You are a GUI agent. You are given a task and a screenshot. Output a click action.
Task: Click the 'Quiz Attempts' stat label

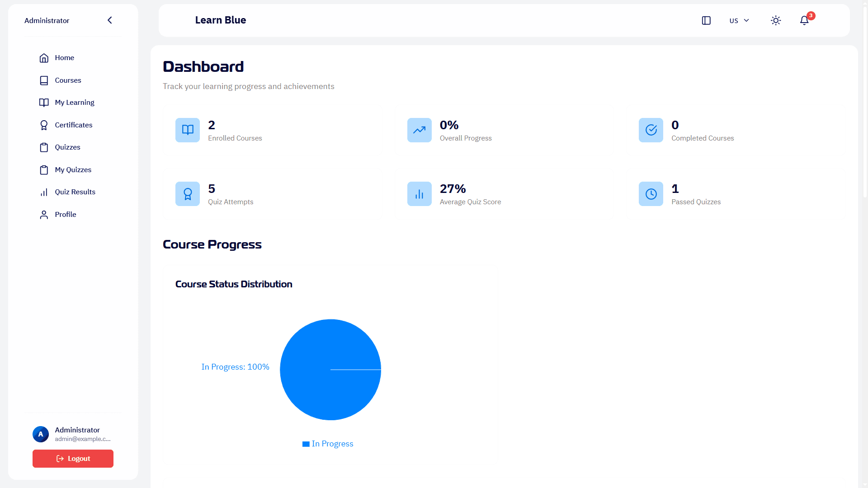coord(231,202)
